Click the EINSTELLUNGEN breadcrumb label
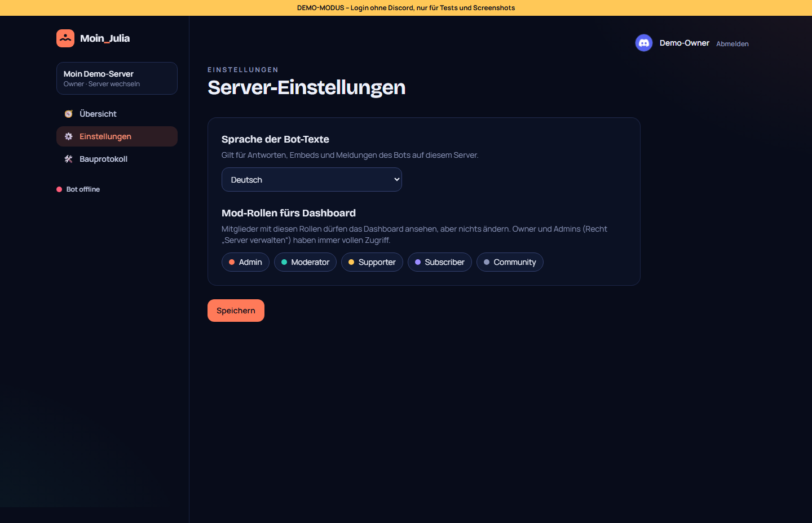This screenshot has height=523, width=812. 243,70
